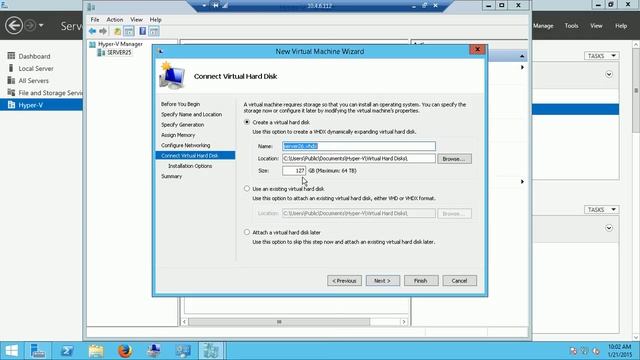Click the up-folder toolbar icon
640x360 pixels.
coord(117,31)
